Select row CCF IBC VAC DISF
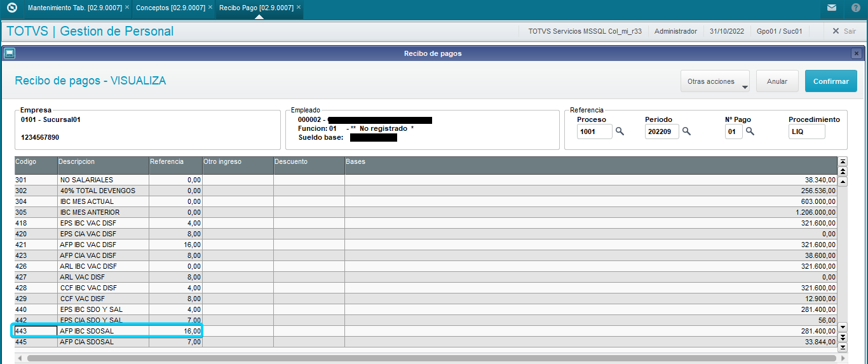Screen dimensions: 868x364 tap(426, 288)
